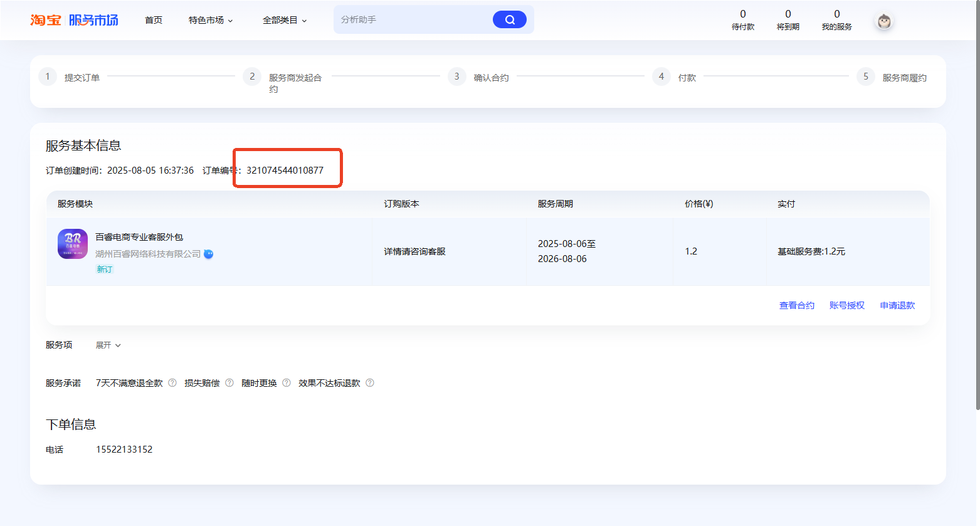This screenshot has height=526, width=980.
Task: Expand the 特色市场 dropdown
Action: click(x=211, y=19)
